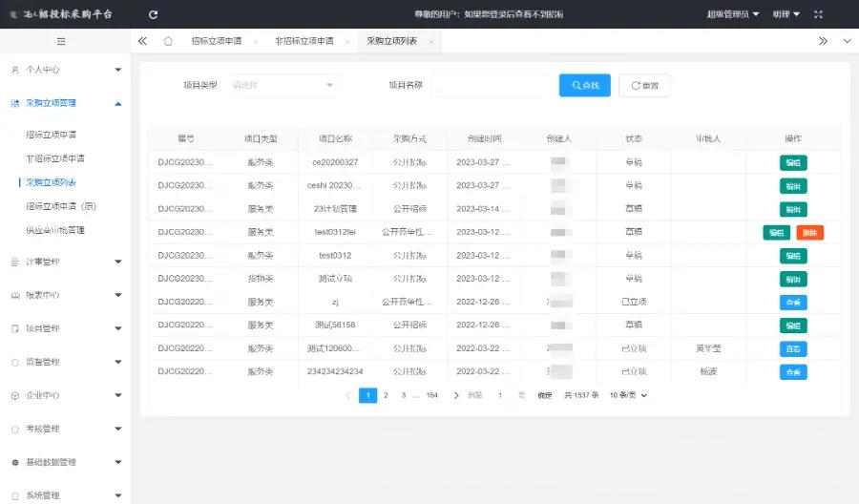This screenshot has width=859, height=504.
Task: Click the 重置 reset button
Action: tap(644, 86)
